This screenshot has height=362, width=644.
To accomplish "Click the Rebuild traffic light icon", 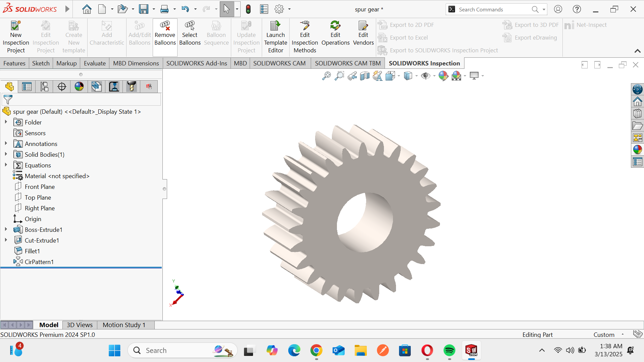I will (x=248, y=9).
